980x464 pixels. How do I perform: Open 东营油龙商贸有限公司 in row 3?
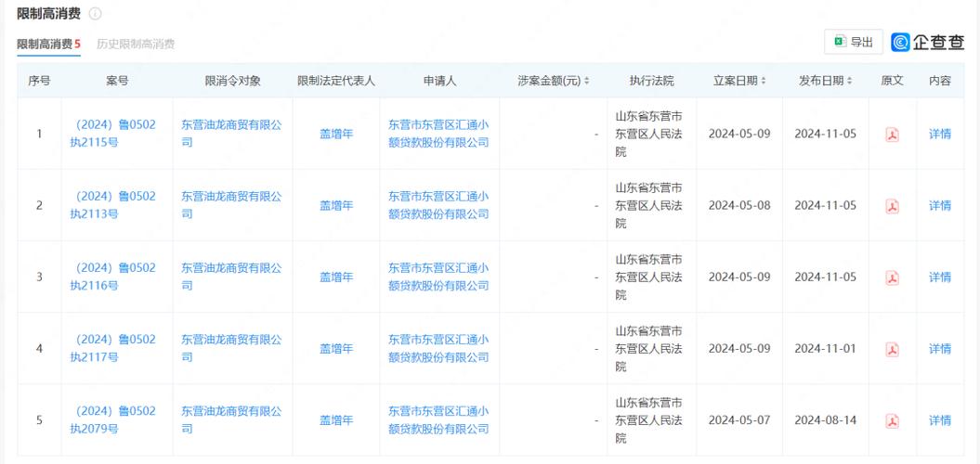(232, 277)
